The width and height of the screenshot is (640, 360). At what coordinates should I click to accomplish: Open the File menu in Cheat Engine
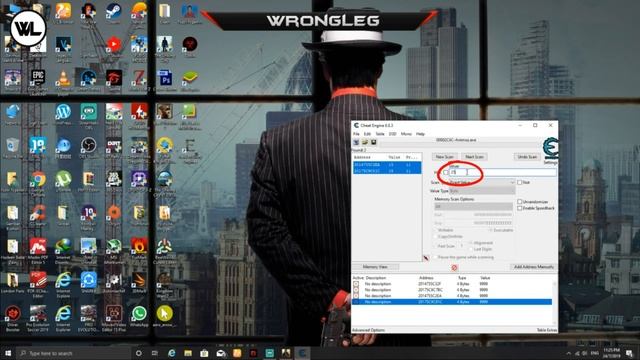[x=356, y=134]
